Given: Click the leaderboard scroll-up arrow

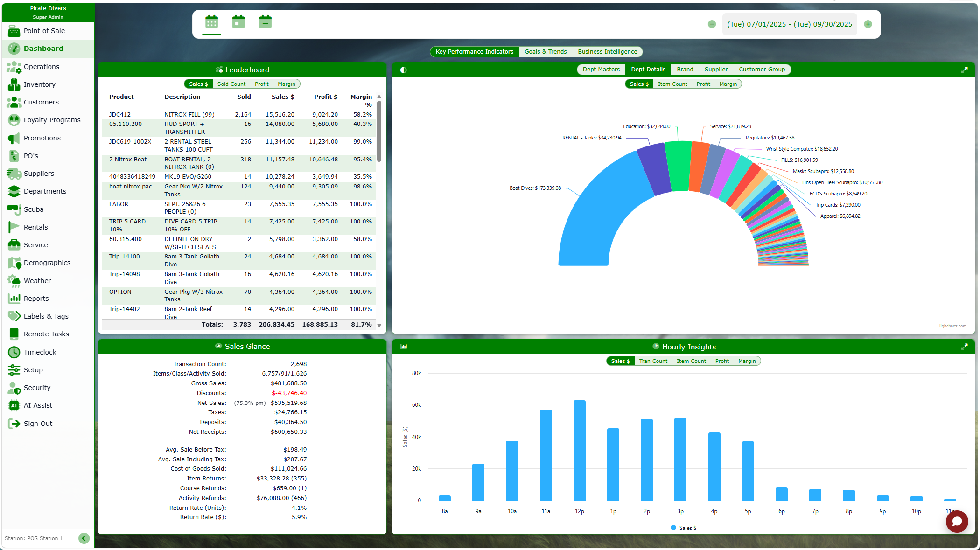Looking at the screenshot, I should (x=379, y=97).
